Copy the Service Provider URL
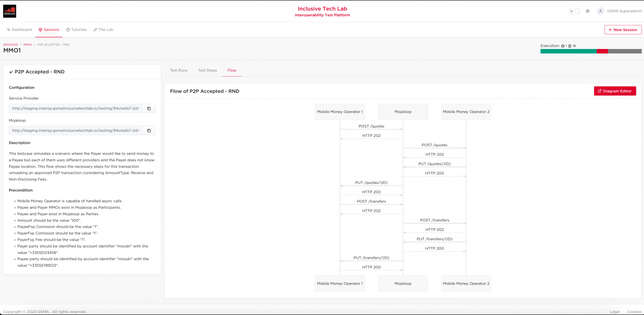Viewport: 644px width, 315px height. tap(149, 108)
